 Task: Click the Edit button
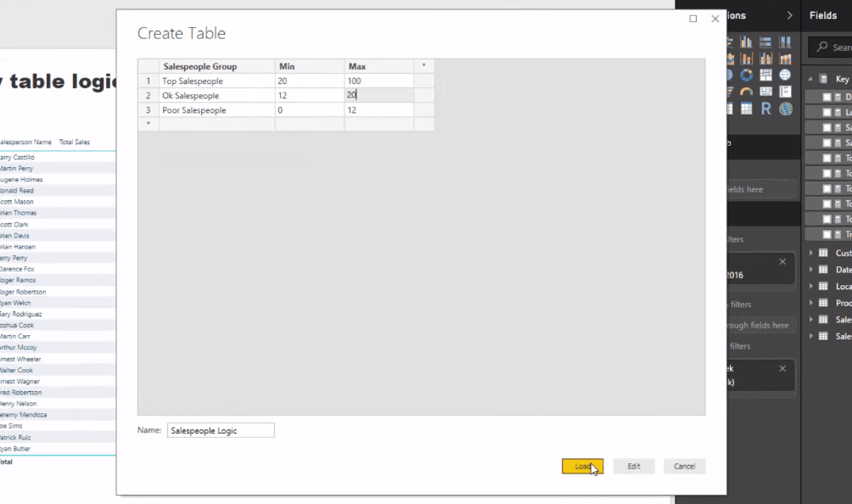pos(634,466)
